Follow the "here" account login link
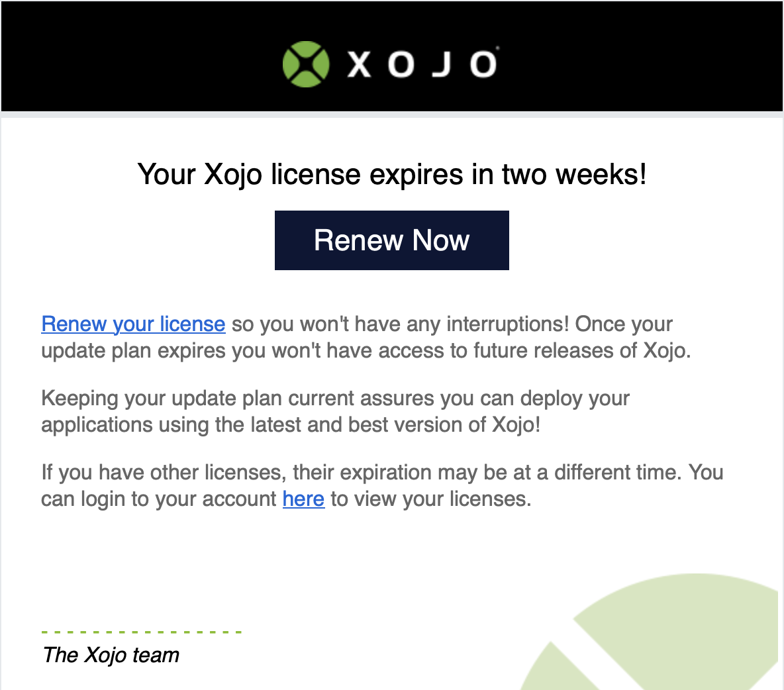Screen dimensions: 784x690 (303, 499)
